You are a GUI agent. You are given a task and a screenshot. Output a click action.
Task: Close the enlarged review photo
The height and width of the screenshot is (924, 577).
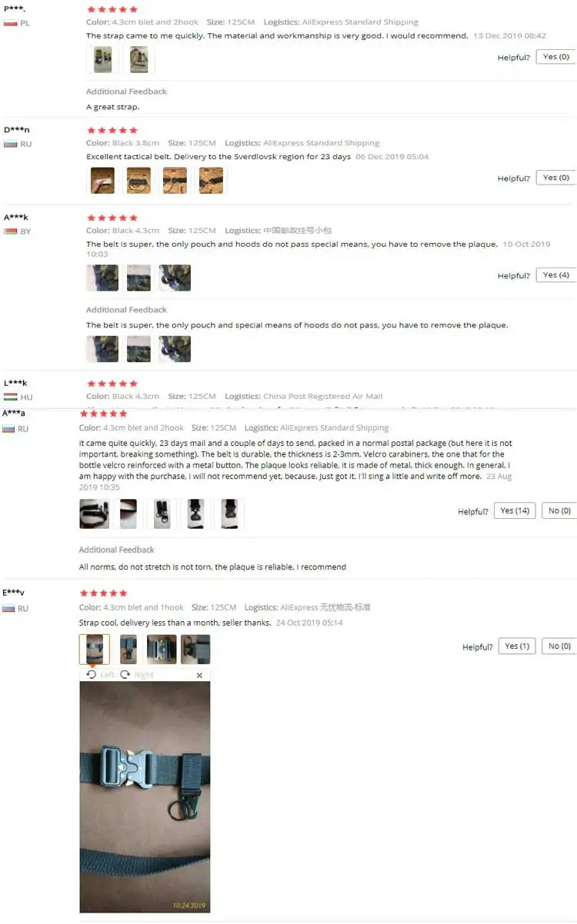coord(199,675)
